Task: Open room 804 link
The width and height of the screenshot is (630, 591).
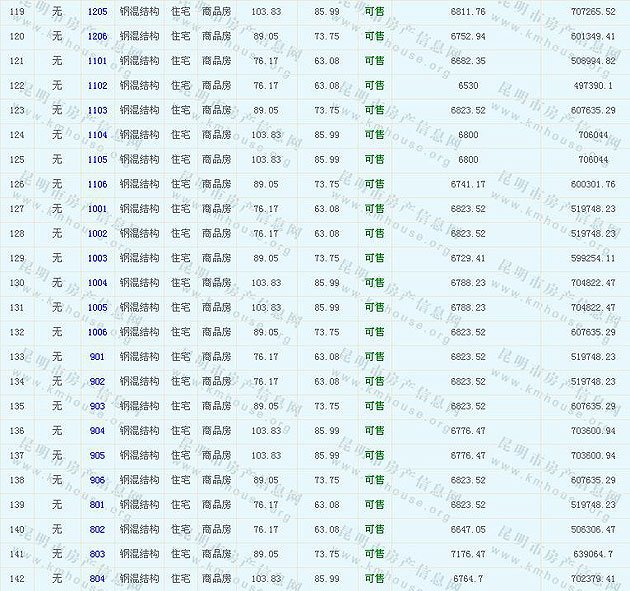Action: [x=97, y=578]
